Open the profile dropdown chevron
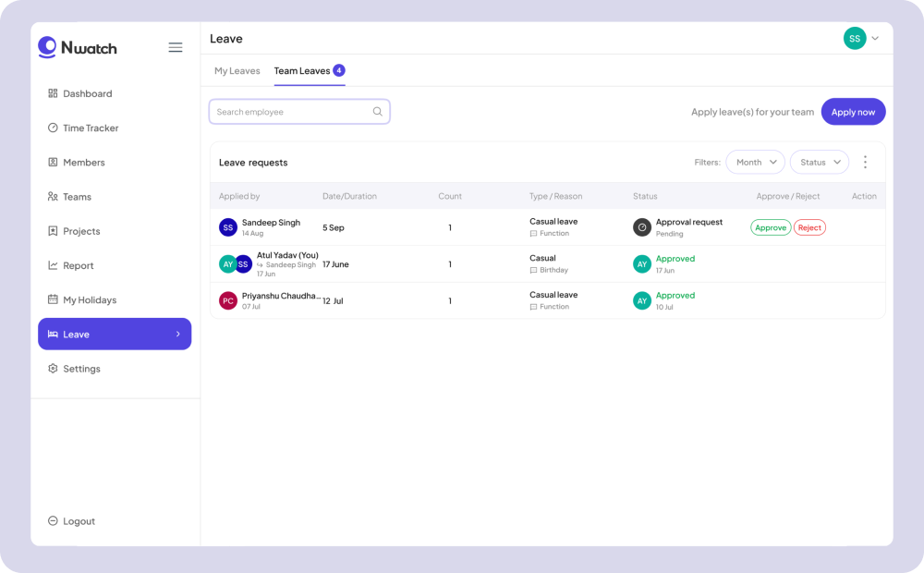924x573 pixels. [x=875, y=38]
